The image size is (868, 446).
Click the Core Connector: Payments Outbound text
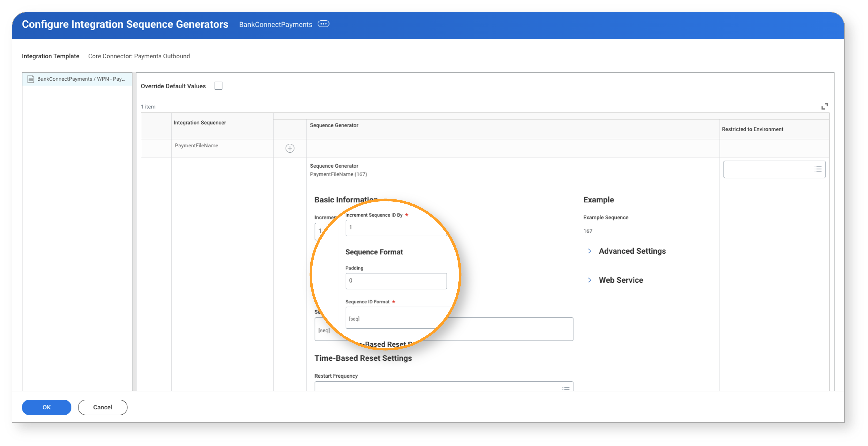click(x=139, y=56)
